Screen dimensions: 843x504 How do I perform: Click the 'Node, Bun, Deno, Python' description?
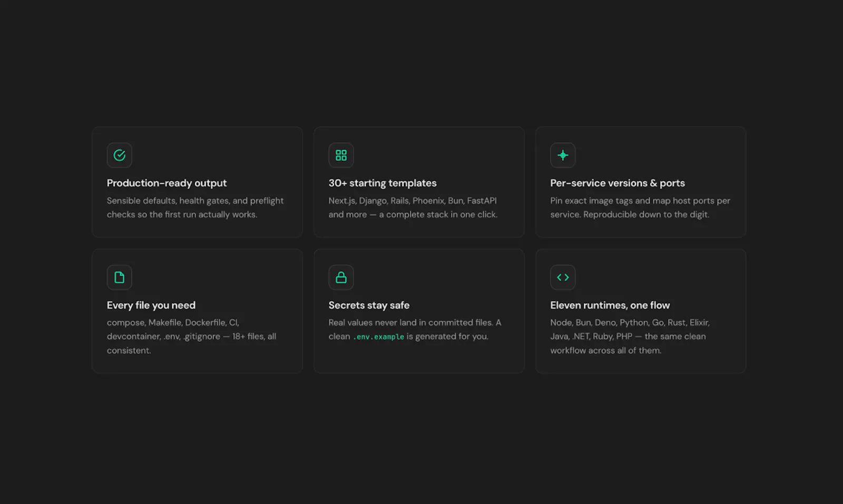[630, 337]
